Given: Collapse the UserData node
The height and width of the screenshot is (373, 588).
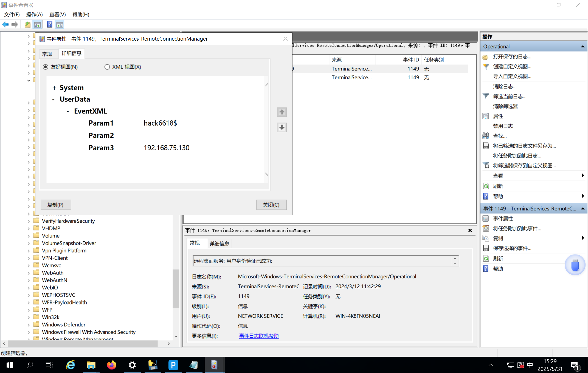Looking at the screenshot, I should (x=54, y=100).
